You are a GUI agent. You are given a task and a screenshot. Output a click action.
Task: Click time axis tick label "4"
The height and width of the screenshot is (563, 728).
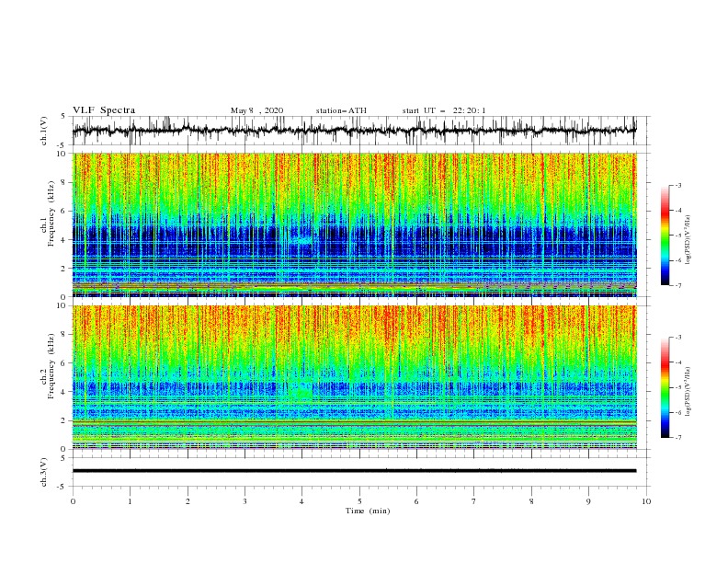click(x=301, y=501)
